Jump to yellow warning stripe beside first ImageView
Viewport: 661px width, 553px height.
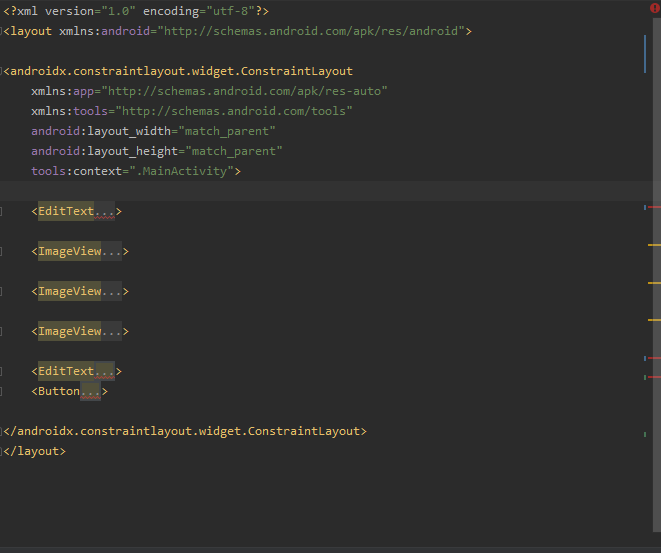point(654,245)
